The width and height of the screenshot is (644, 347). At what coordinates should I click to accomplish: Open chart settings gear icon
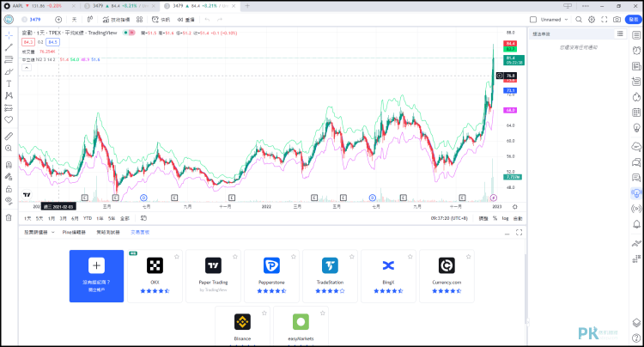coord(592,19)
